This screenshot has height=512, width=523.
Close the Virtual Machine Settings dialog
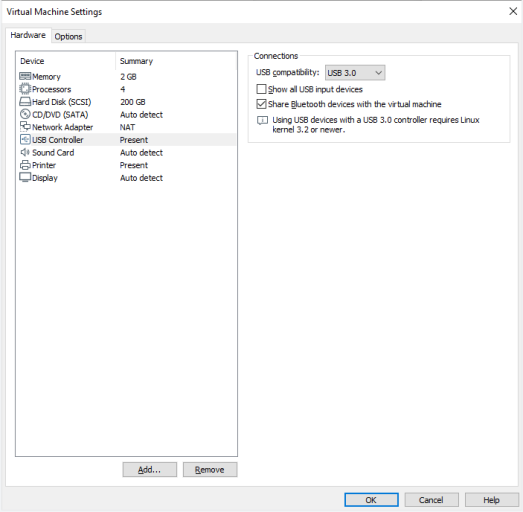[513, 11]
